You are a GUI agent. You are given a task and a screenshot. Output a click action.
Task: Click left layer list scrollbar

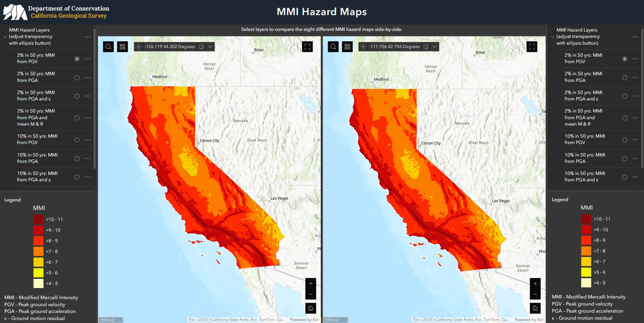(x=95, y=101)
